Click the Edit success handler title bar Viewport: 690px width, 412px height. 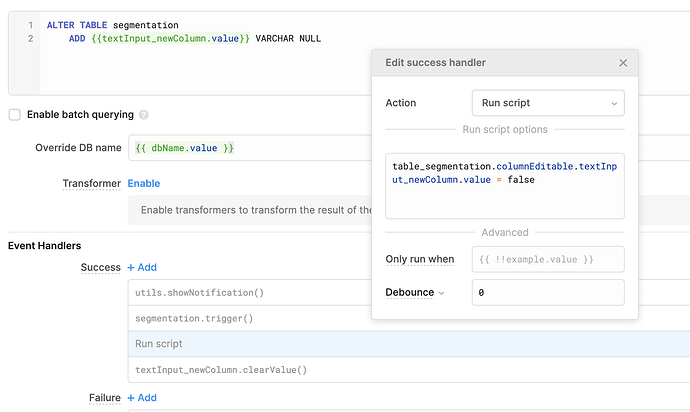tap(505, 63)
